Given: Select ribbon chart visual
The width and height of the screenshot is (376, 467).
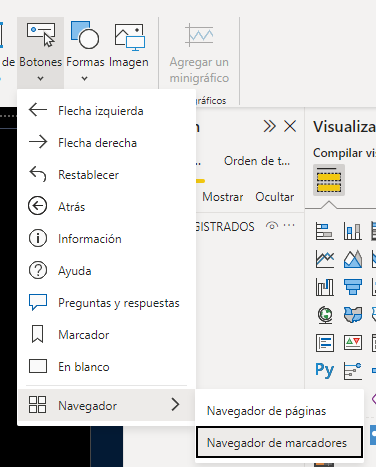Looking at the screenshot, I should (x=324, y=287).
